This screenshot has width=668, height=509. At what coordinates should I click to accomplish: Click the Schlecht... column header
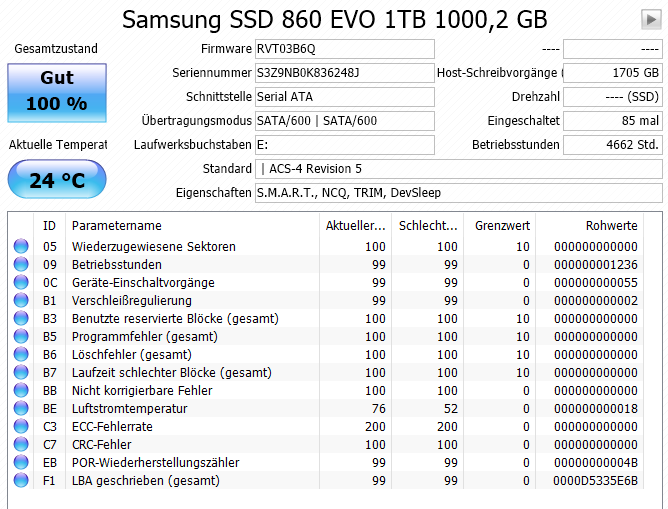coord(428,225)
